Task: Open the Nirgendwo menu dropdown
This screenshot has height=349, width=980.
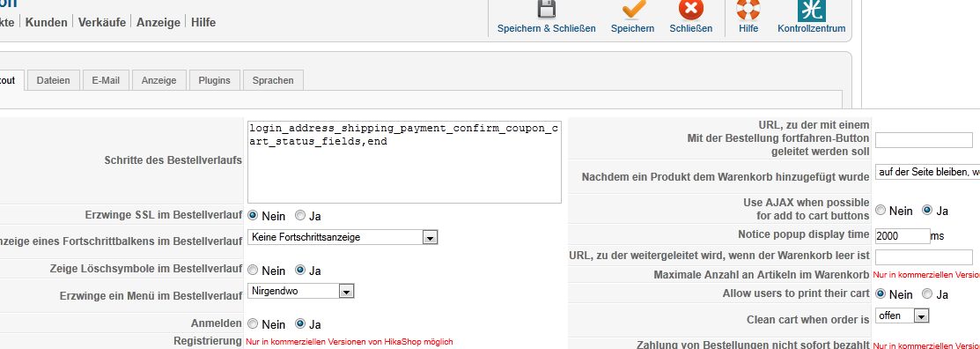Action: [x=301, y=291]
